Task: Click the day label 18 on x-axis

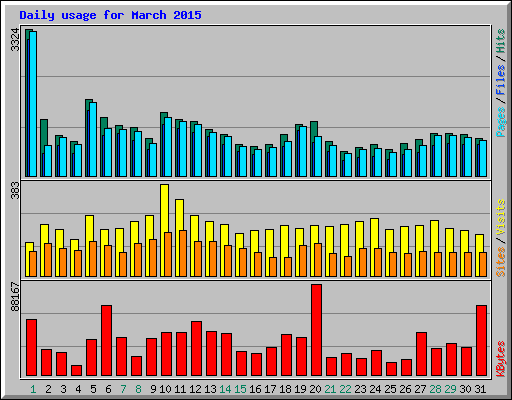Action: (285, 389)
